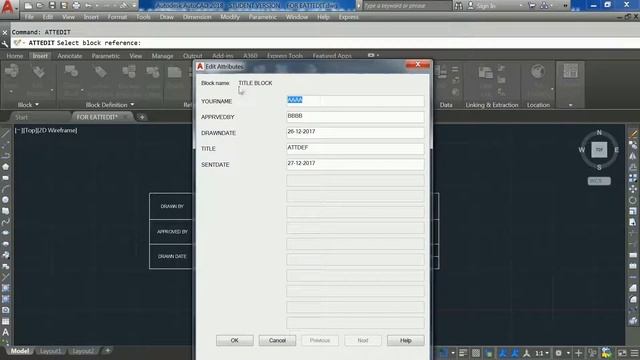Click the workspace switching gear in status bar
The width and height of the screenshot is (640, 360).
(x=558, y=353)
